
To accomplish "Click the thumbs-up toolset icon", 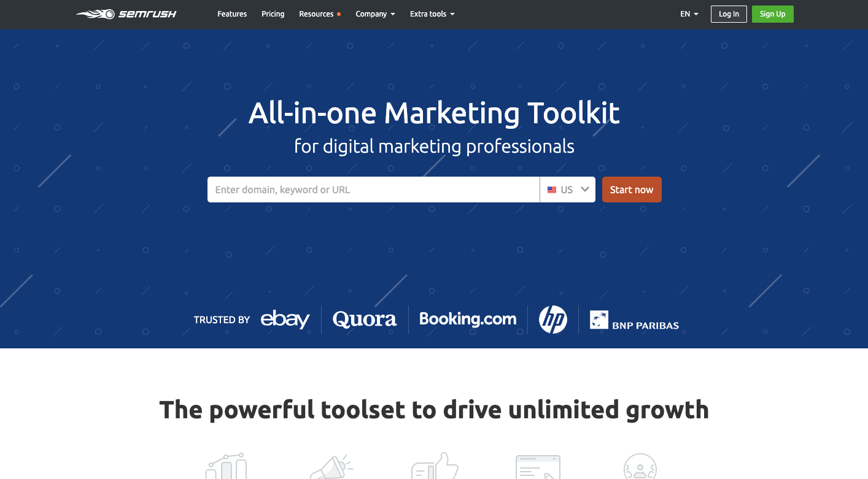I will (435, 467).
